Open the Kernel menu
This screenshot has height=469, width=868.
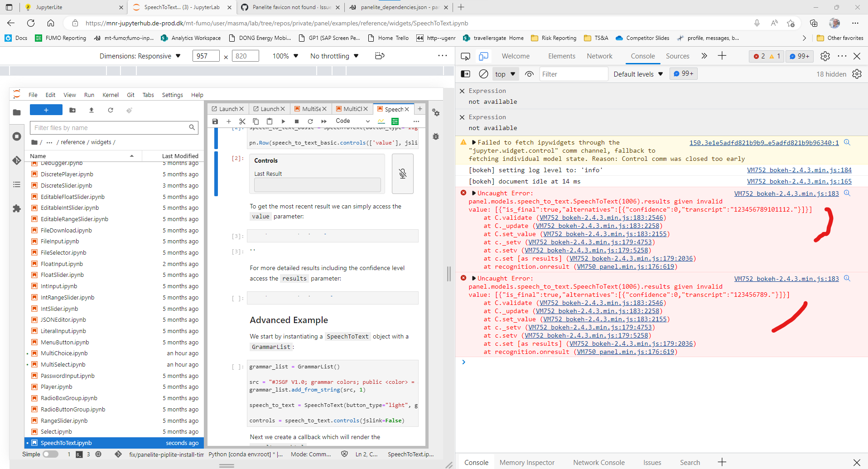[110, 95]
